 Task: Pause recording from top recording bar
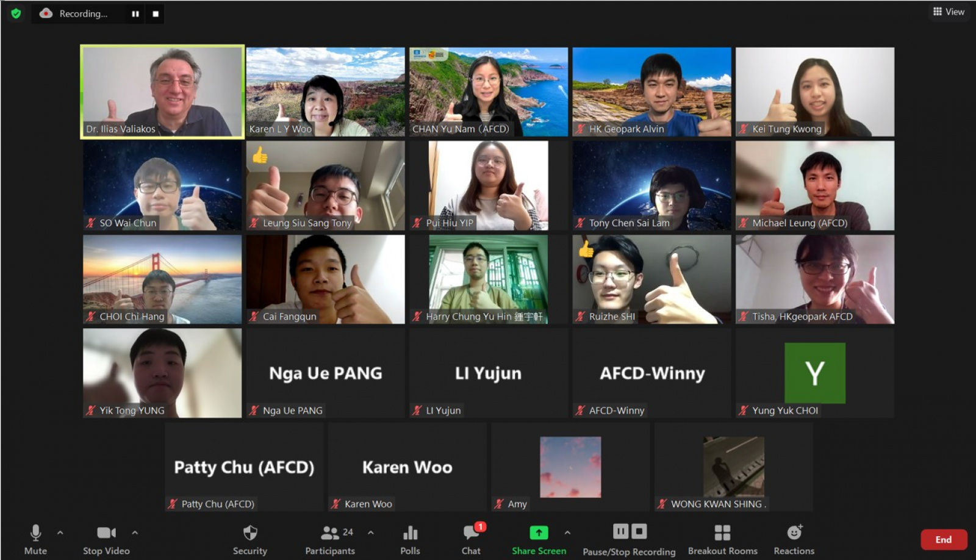pos(135,13)
